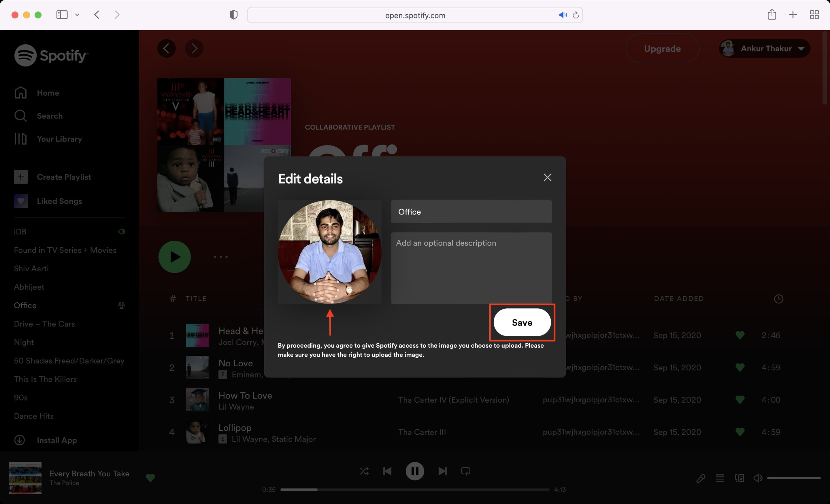Select the 90s playlist
Viewport: 830px width, 504px height.
tap(20, 397)
